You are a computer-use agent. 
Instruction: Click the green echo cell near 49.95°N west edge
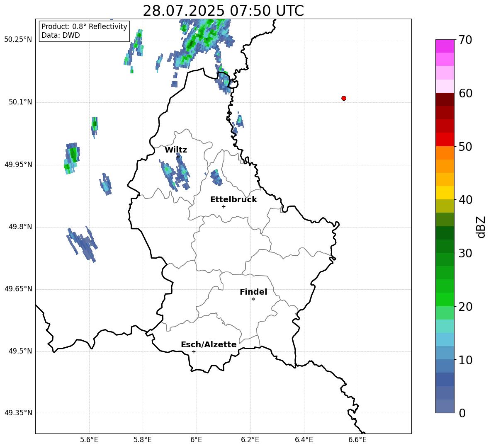pyautogui.click(x=72, y=157)
